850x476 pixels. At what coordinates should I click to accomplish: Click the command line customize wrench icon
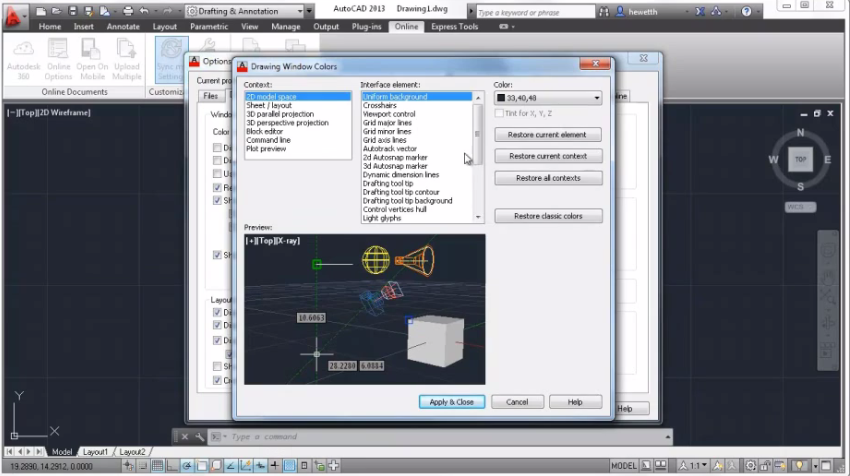200,437
